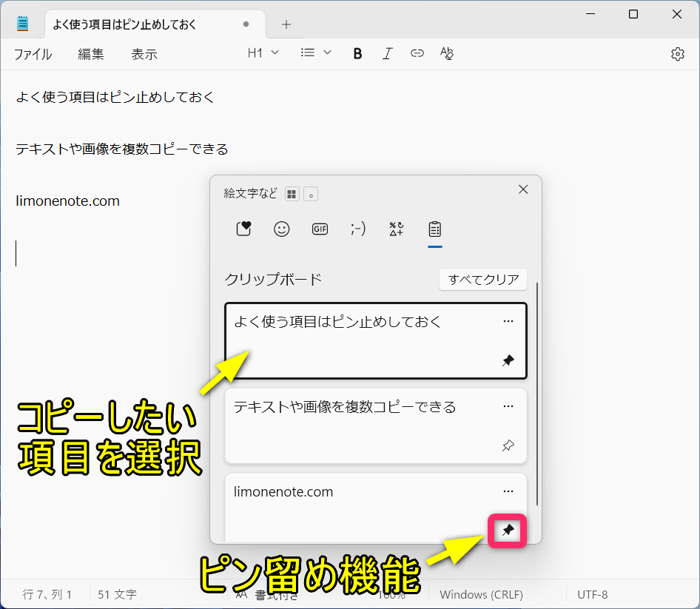Unpin the 'よく使う項目はピン止めしておく' clipboard item
Screen dimensions: 700x609
click(508, 361)
